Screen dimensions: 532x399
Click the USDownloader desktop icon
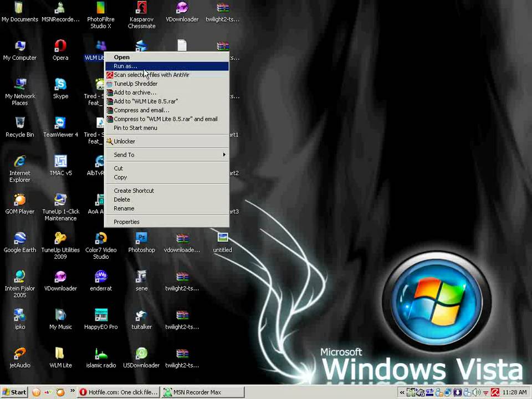click(141, 358)
